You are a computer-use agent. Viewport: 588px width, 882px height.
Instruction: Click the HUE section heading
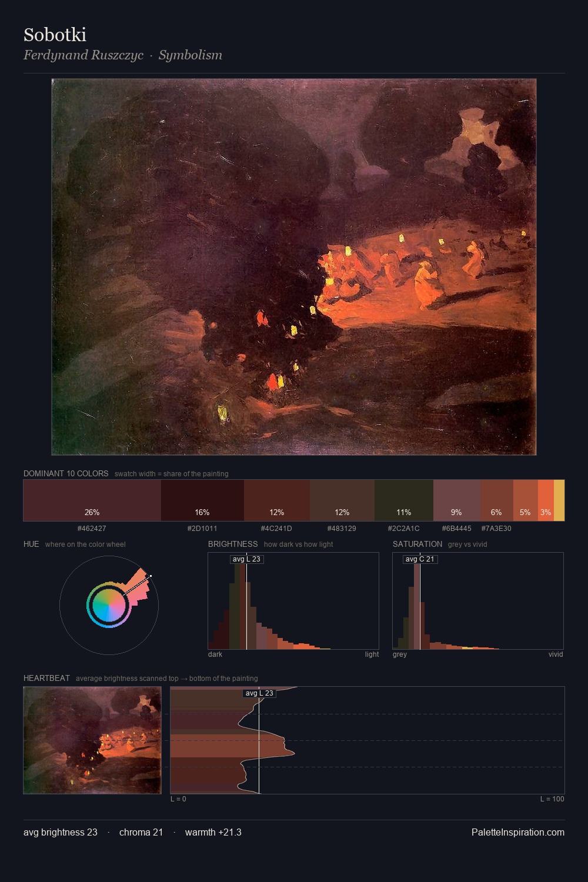(31, 544)
